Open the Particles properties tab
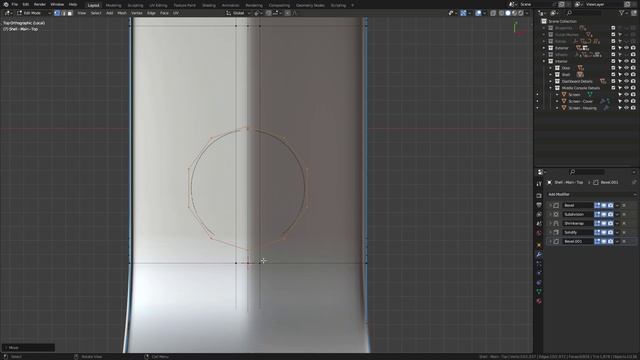640x360 pixels. [539, 264]
